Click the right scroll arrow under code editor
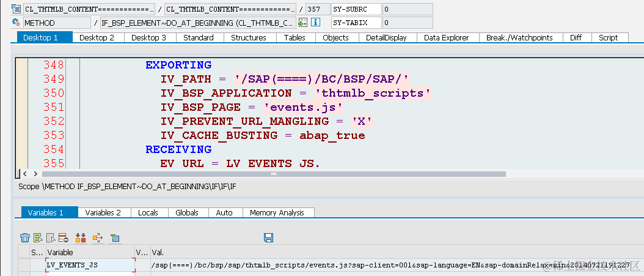 (x=35, y=174)
